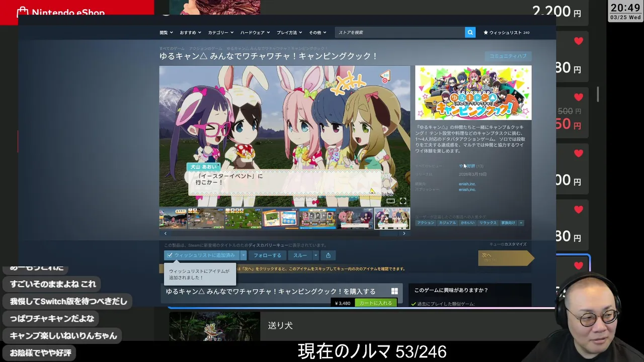Click the Windows platform icon in purchase box
The height and width of the screenshot is (362, 644).
coord(394,291)
